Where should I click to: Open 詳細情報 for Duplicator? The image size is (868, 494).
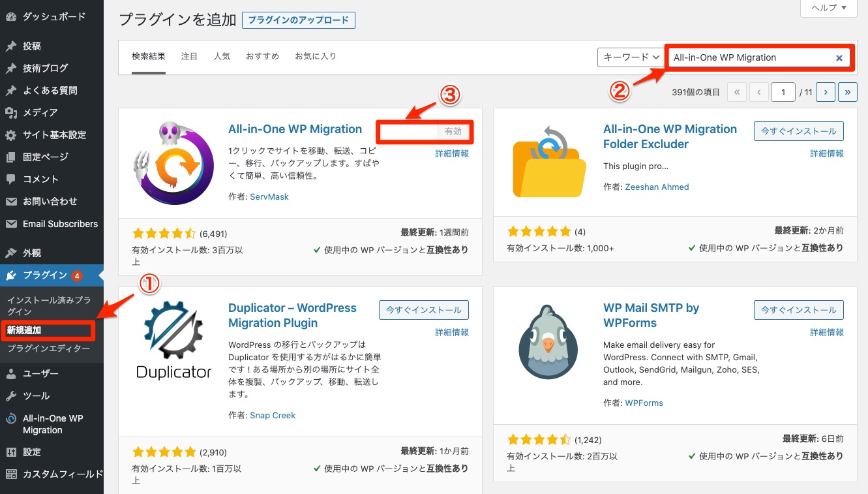(452, 333)
